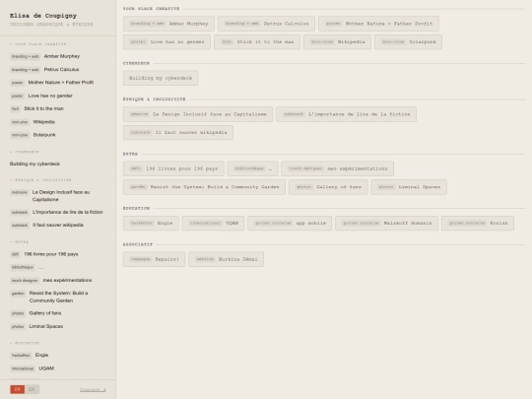
Task: Open the bibliothèque card
Action: click(253, 168)
